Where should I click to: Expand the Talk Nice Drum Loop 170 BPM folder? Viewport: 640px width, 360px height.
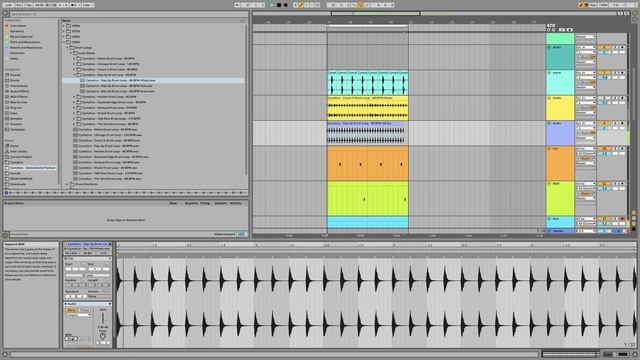point(74,119)
